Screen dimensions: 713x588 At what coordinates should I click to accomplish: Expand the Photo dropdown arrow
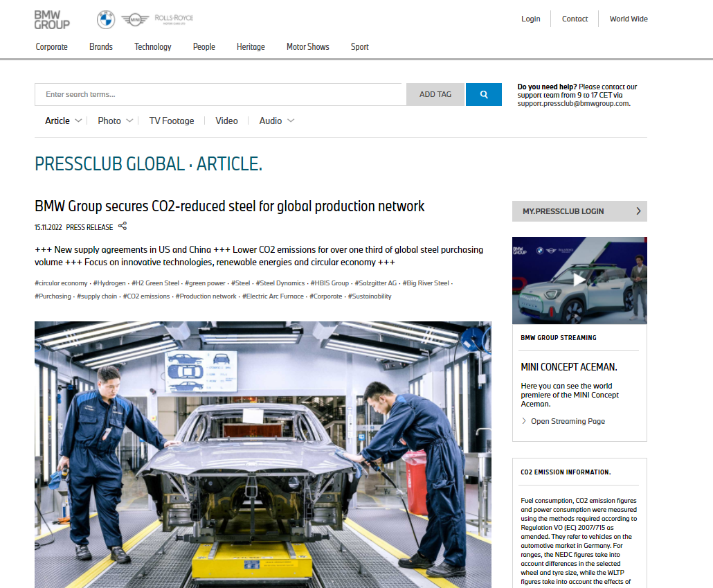(x=129, y=121)
